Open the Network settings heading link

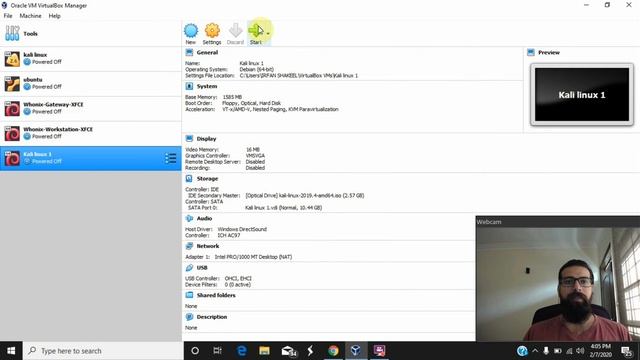[x=208, y=247]
